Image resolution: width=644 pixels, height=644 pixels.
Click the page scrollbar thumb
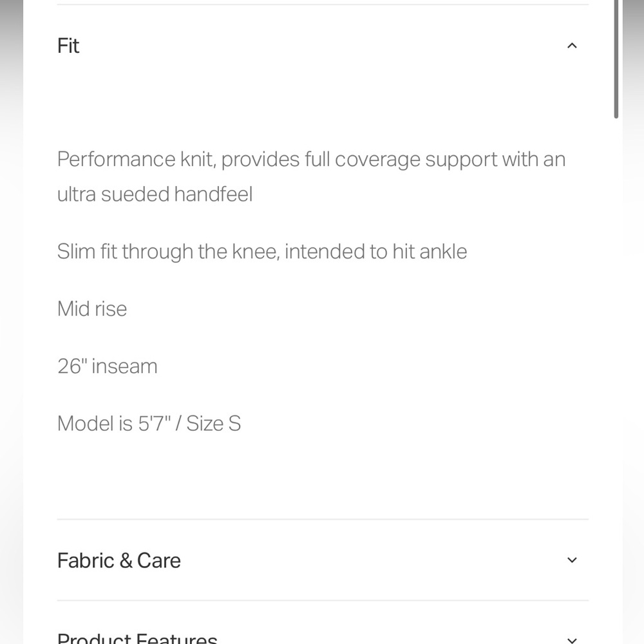tap(616, 59)
